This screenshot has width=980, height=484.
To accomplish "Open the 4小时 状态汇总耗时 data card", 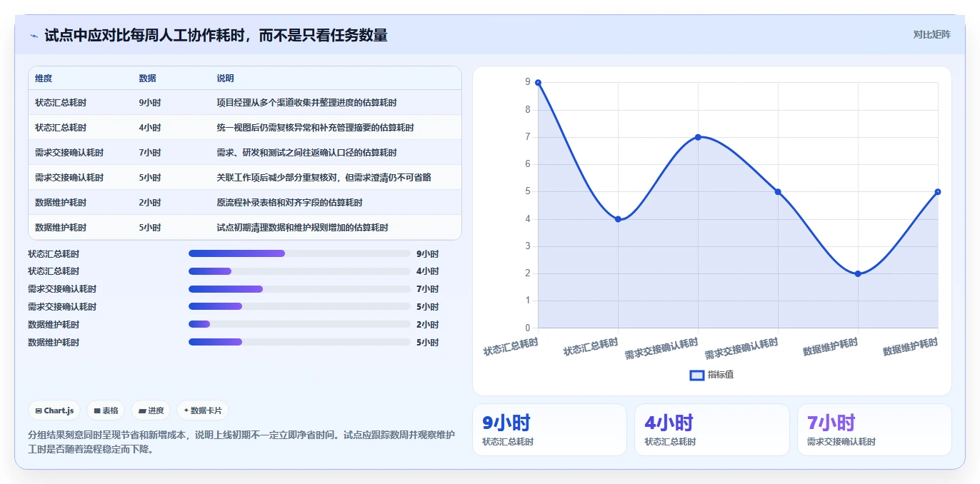I will [712, 430].
